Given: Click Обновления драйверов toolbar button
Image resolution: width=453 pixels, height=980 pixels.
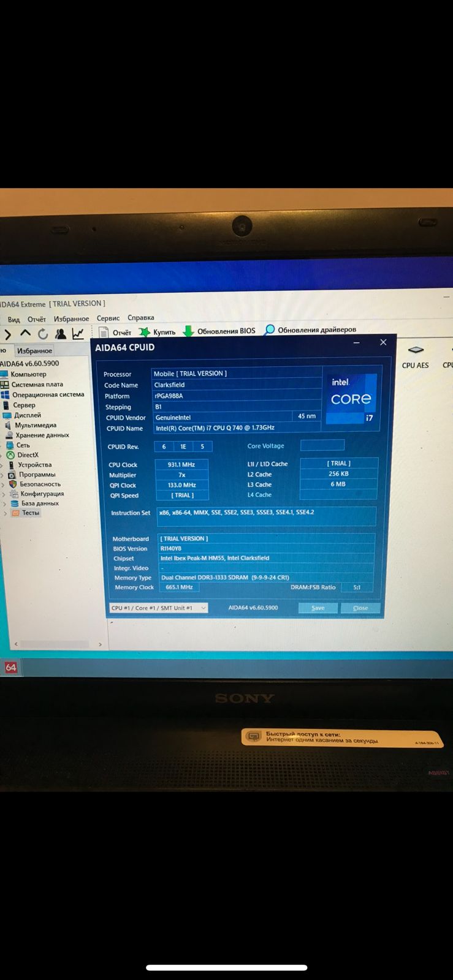Looking at the screenshot, I should [310, 330].
